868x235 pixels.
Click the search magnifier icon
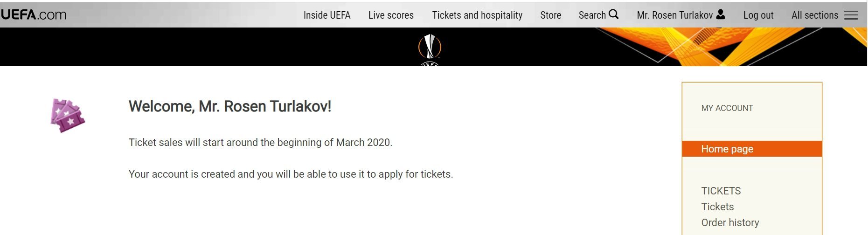tap(614, 14)
